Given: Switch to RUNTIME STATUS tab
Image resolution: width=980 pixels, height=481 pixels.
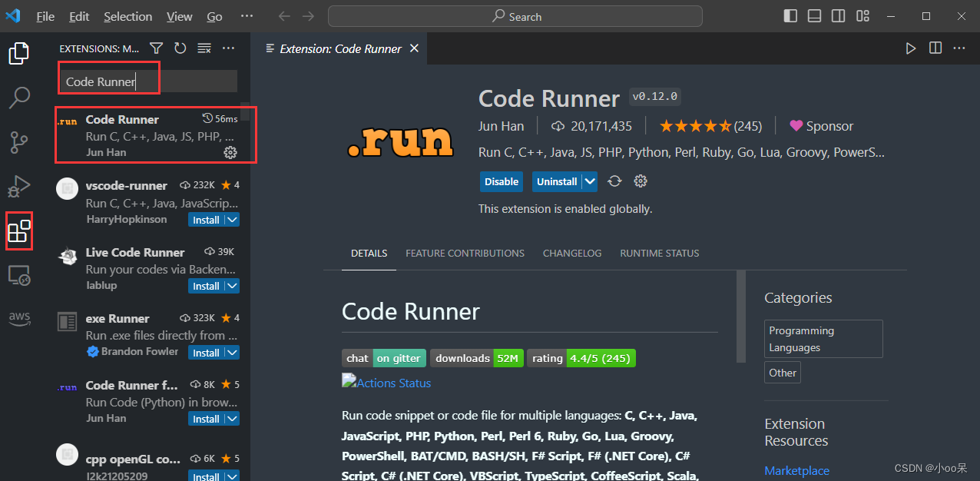Looking at the screenshot, I should pos(660,253).
